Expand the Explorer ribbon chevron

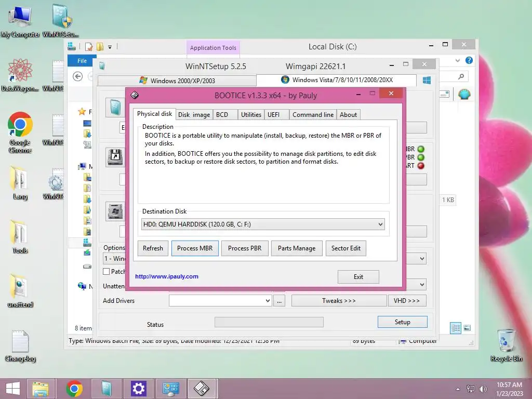(458, 60)
